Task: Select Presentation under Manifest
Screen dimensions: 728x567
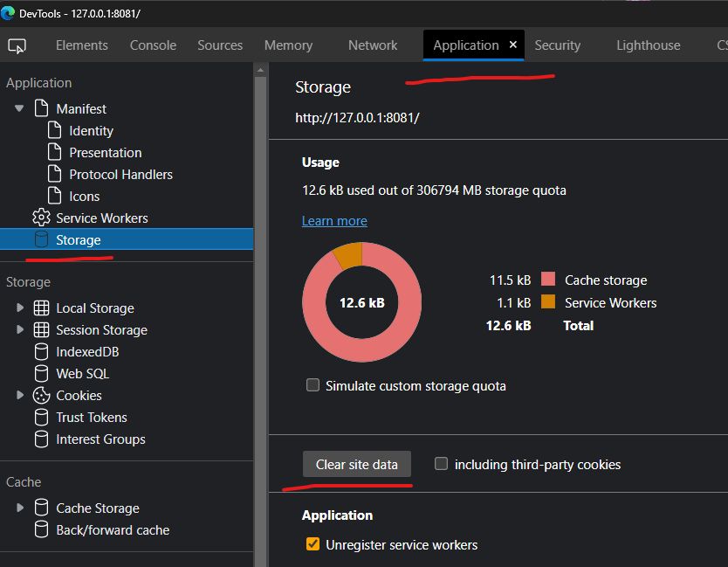Action: (x=106, y=152)
